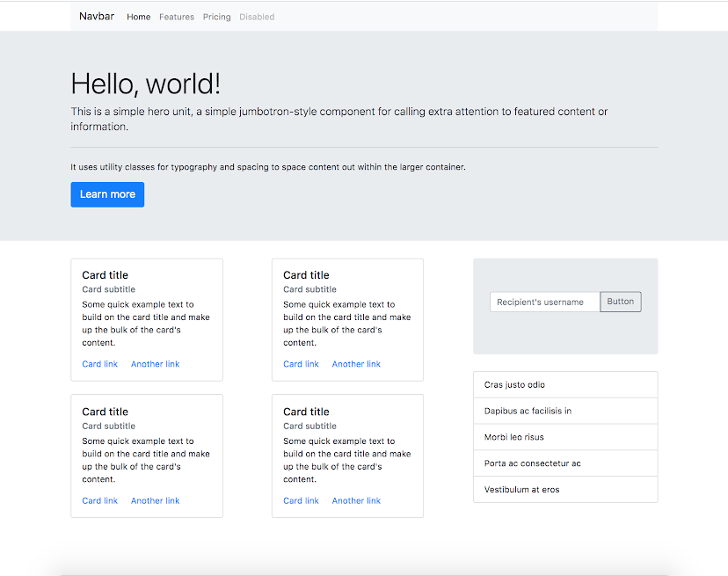
Task: Open Card link in the first card
Action: click(x=99, y=363)
